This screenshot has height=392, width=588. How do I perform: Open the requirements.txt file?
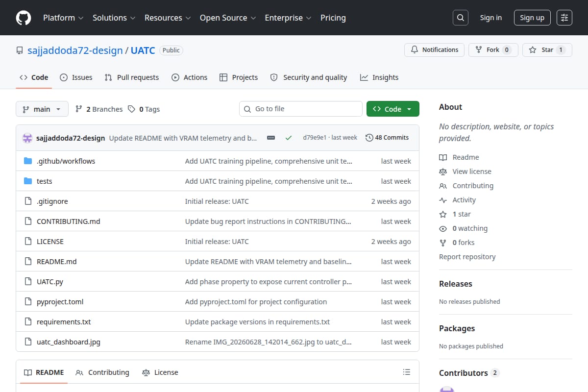(x=64, y=322)
